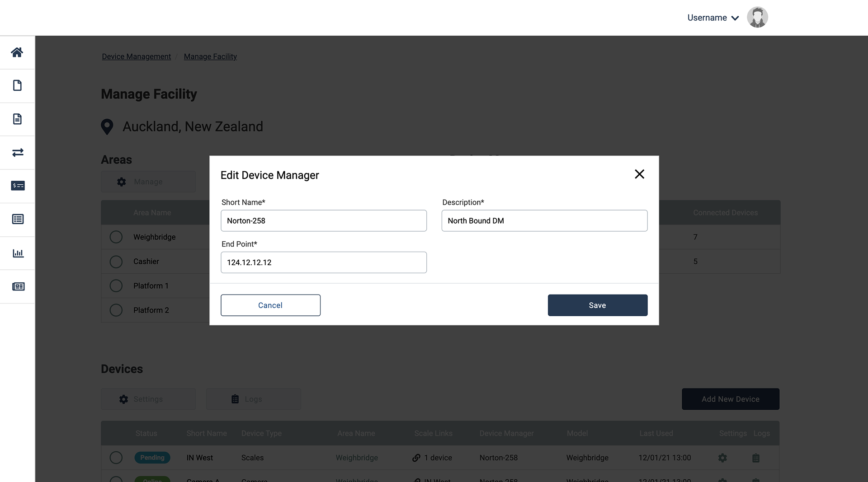Click the Last Used column header
This screenshot has width=868, height=482.
[x=656, y=433]
